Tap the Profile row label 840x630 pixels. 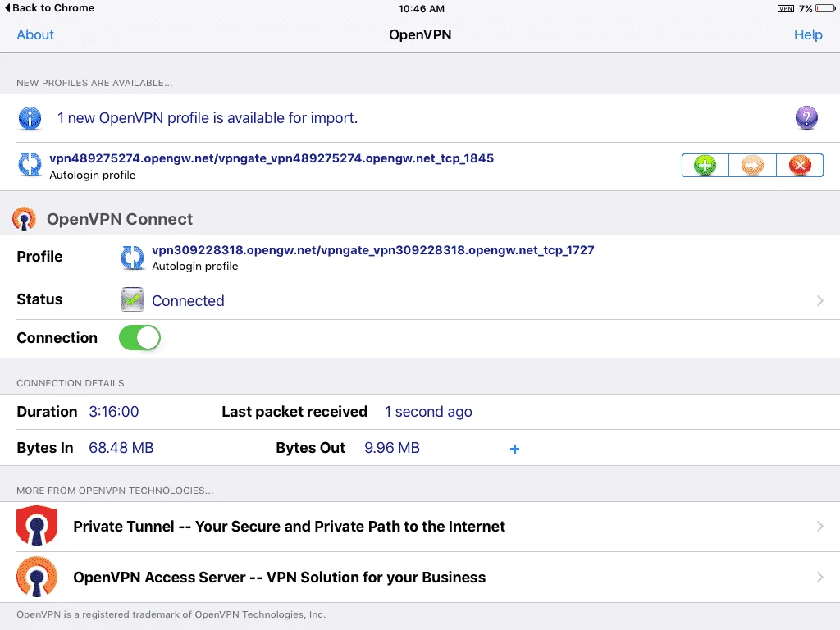point(39,257)
